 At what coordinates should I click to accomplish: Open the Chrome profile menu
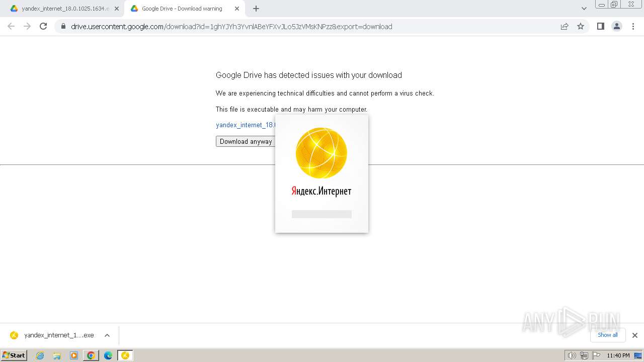617,27
